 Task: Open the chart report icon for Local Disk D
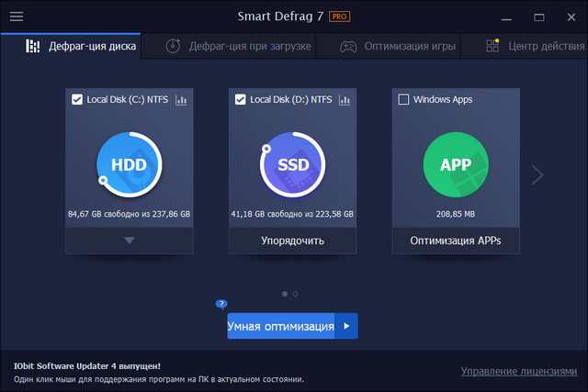point(345,99)
